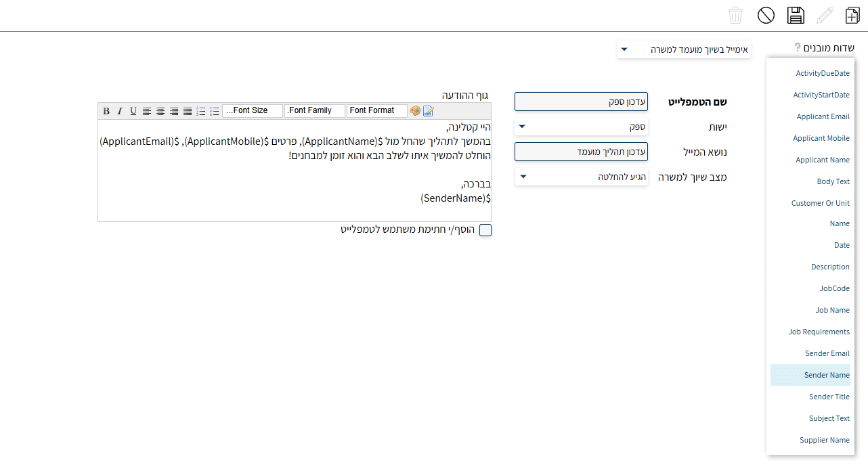Click the email subject input field
The height and width of the screenshot is (467, 868).
point(581,152)
